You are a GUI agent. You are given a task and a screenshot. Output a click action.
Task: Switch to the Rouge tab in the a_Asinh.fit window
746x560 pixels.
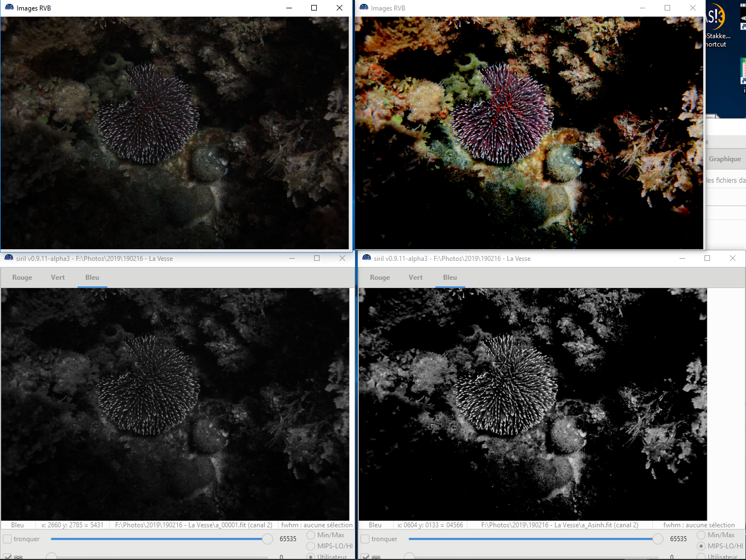pyautogui.click(x=380, y=278)
